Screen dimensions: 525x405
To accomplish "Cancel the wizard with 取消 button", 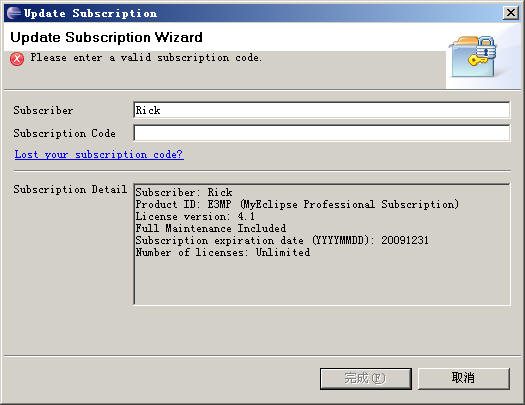I will click(x=464, y=379).
